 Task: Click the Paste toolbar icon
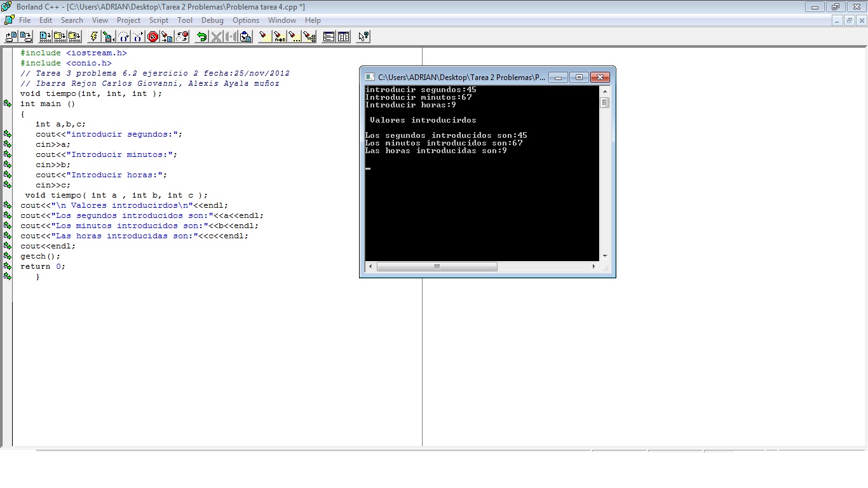(x=247, y=36)
